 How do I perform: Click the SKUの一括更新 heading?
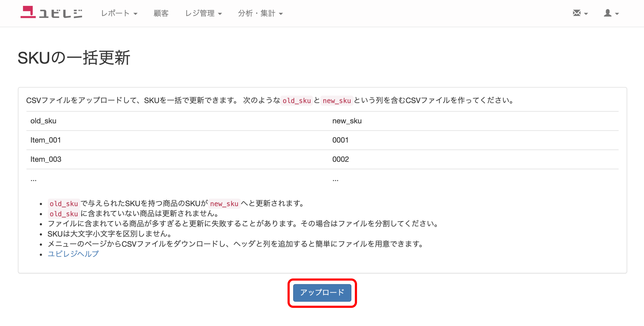point(74,58)
